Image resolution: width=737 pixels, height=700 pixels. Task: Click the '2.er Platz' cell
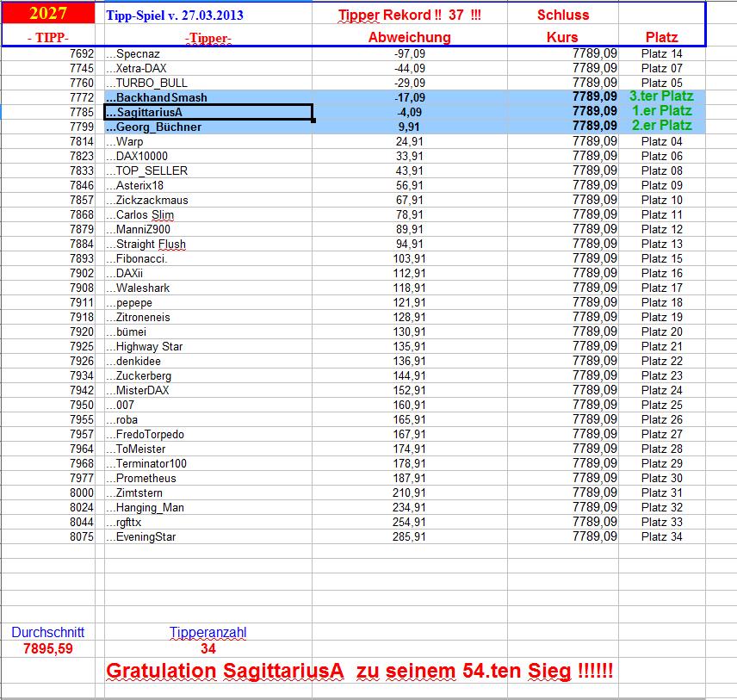(x=662, y=126)
